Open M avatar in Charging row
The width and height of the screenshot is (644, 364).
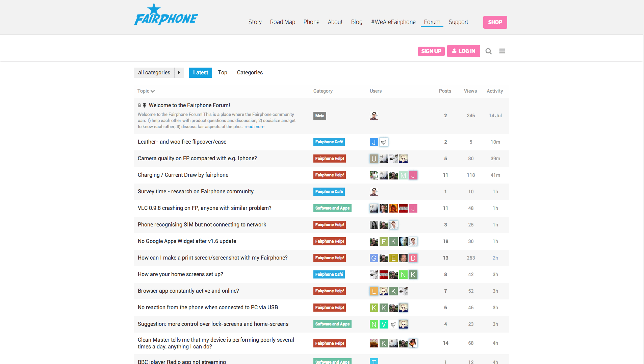click(x=403, y=175)
